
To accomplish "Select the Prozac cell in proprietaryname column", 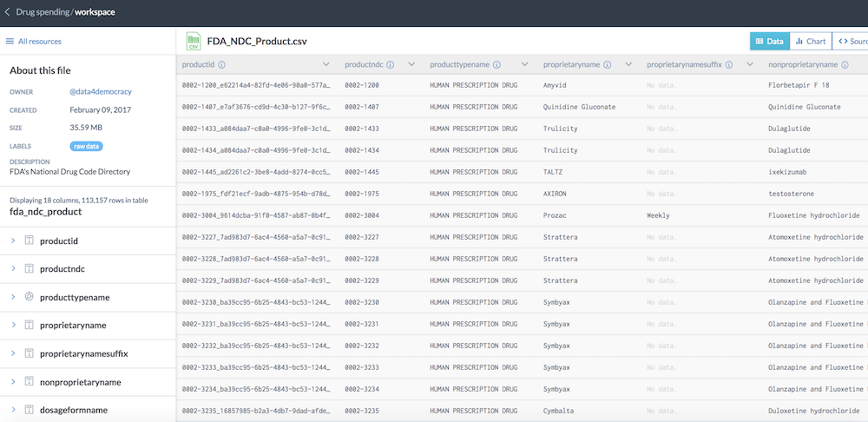I will [556, 214].
